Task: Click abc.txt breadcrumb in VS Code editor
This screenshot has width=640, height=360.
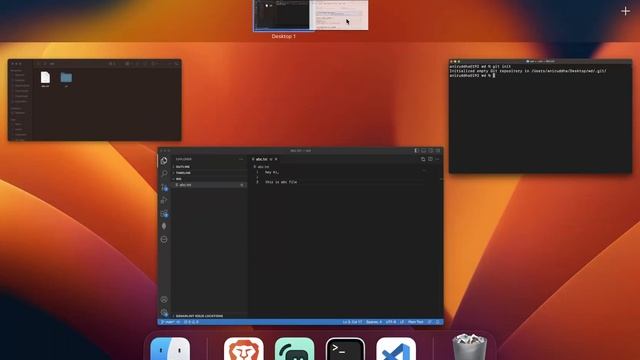Action: point(262,167)
